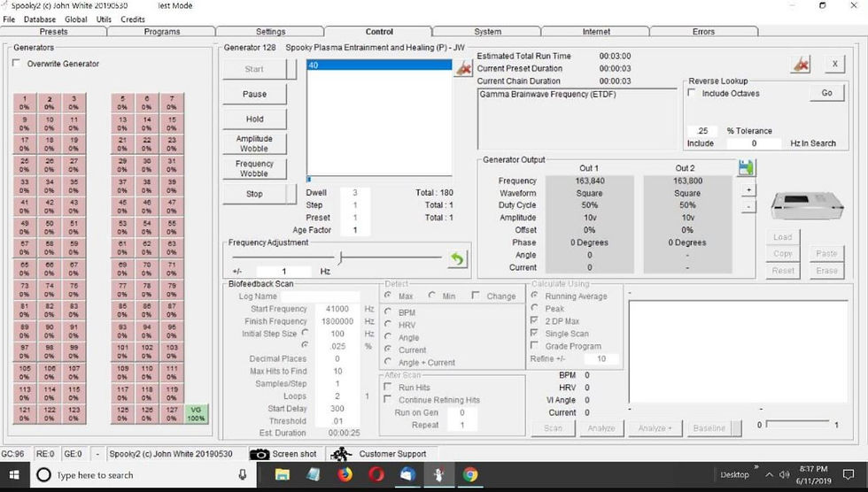Image resolution: width=868 pixels, height=492 pixels.
Task: Click the erase icon beside the frequency list
Action: pos(462,68)
